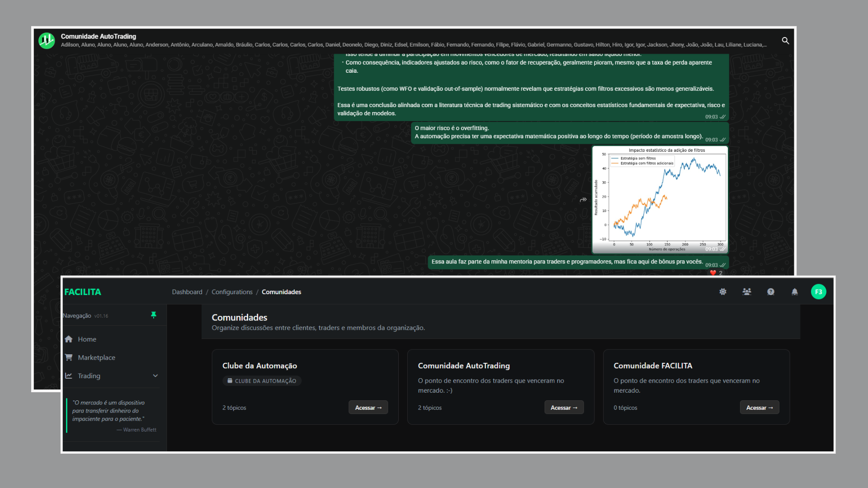This screenshot has width=868, height=488.
Task: Open the Comunidade AutoTrading group avatar
Action: click(47, 41)
